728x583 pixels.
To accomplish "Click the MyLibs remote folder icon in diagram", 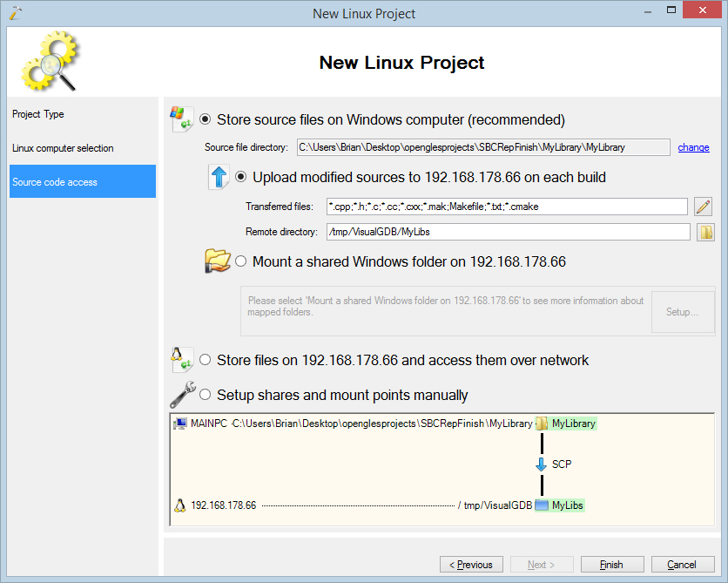I will 542,505.
